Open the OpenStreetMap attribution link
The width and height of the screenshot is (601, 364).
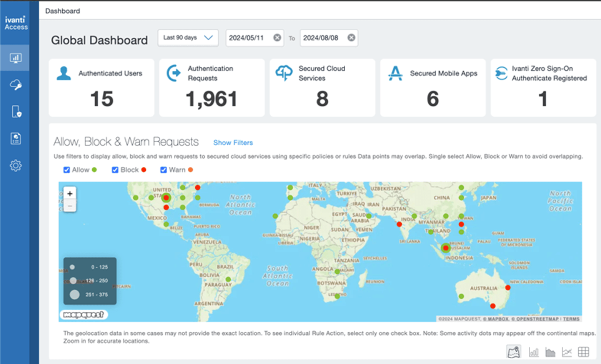(535, 319)
